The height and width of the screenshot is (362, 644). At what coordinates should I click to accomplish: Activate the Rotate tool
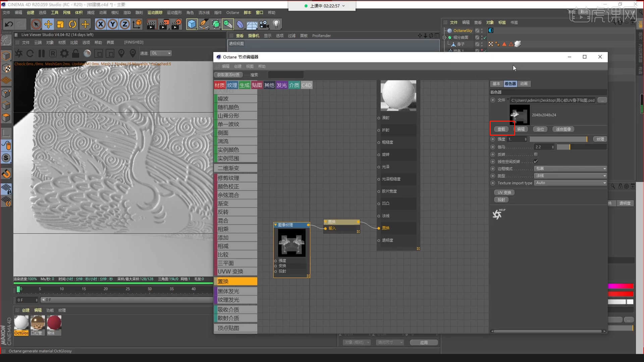point(72,24)
